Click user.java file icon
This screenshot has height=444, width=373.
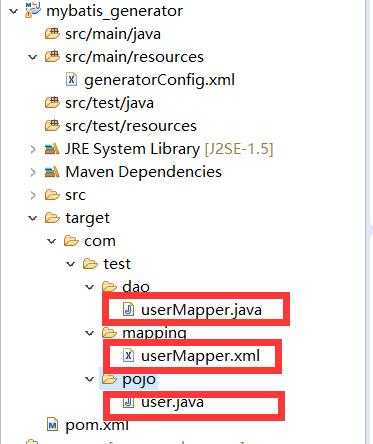(128, 402)
